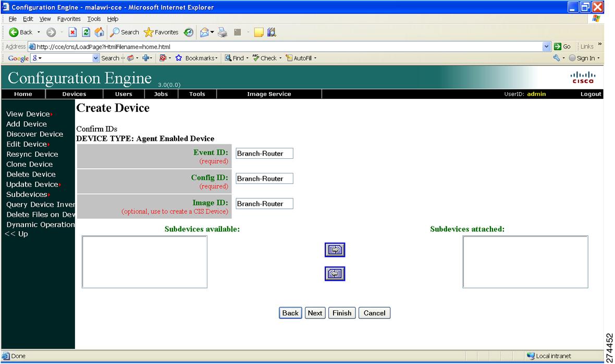
Task: Expand the Edit Device submenu
Action: 48,145
